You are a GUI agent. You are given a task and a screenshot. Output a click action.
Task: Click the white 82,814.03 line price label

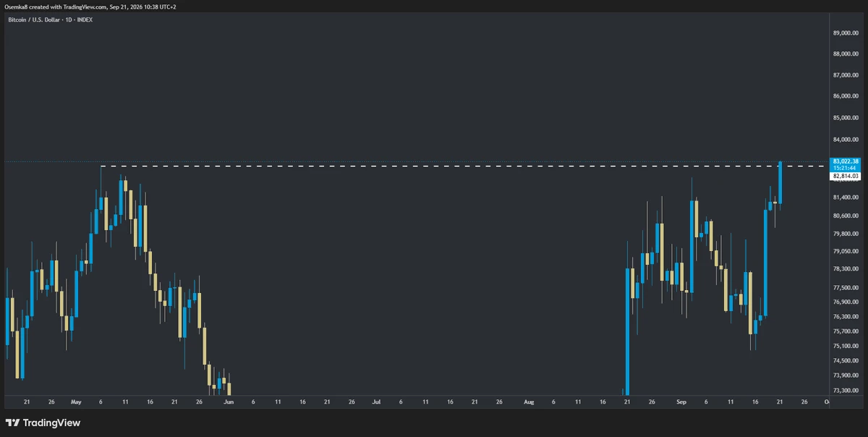(x=846, y=176)
